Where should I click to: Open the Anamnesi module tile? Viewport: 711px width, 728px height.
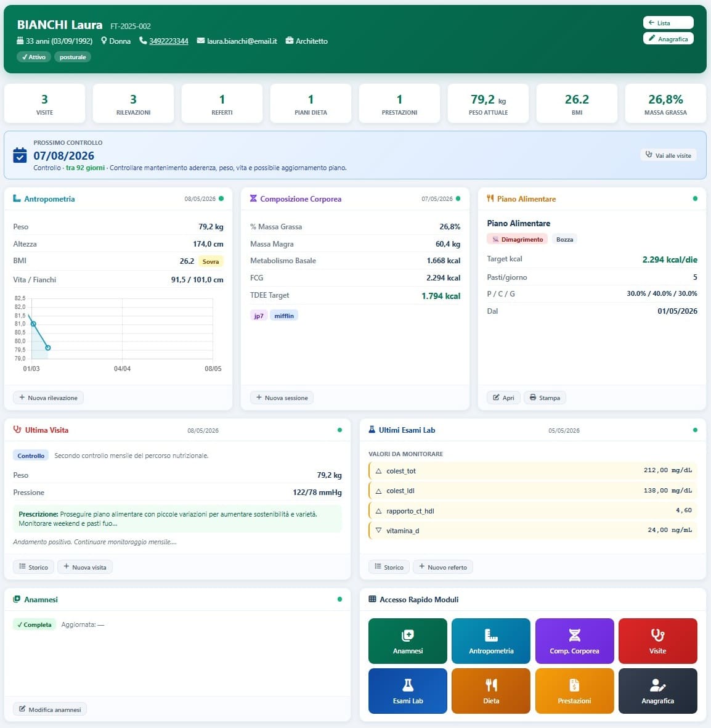pyautogui.click(x=407, y=640)
